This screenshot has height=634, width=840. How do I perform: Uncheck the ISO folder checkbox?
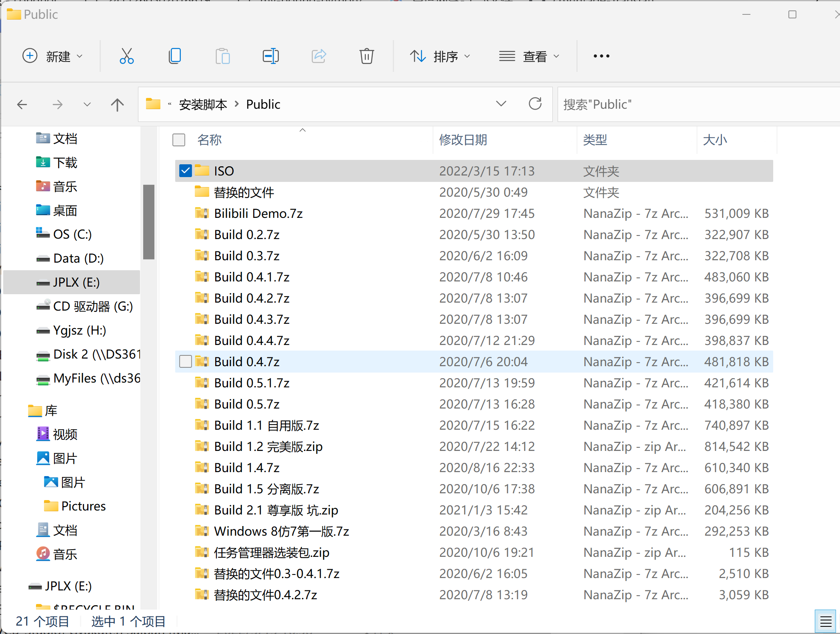point(186,171)
